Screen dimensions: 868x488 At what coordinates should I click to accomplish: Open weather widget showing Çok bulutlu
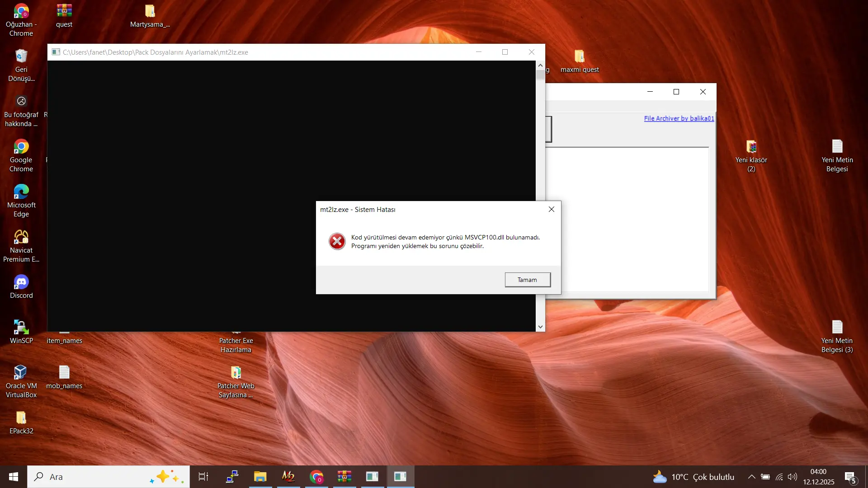694,477
